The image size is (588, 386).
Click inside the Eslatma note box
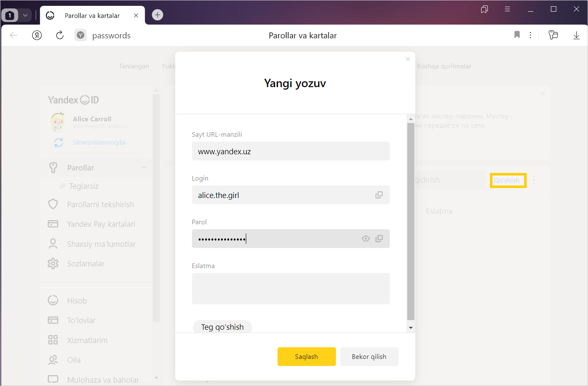coord(290,288)
